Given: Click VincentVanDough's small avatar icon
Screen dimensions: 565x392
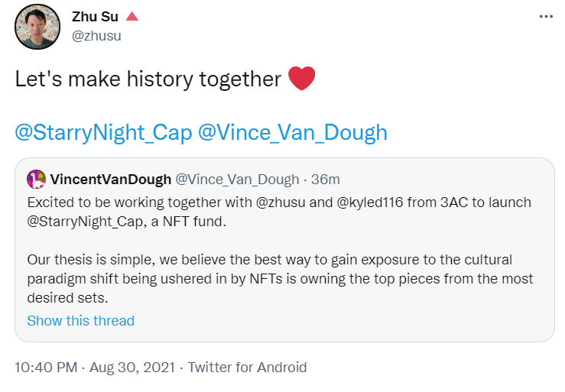Looking at the screenshot, I should 36,180.
